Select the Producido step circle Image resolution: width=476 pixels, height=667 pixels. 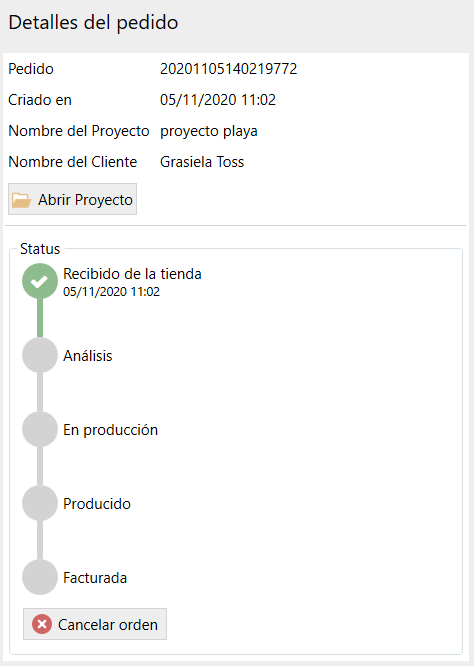40,504
